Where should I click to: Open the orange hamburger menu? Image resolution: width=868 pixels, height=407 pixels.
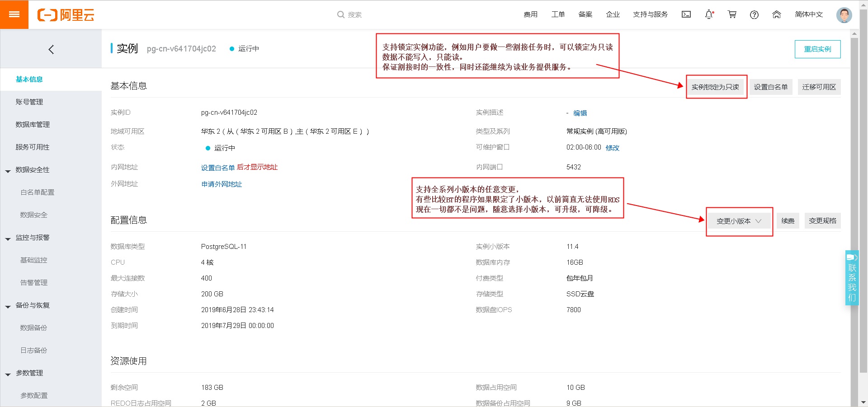(14, 14)
